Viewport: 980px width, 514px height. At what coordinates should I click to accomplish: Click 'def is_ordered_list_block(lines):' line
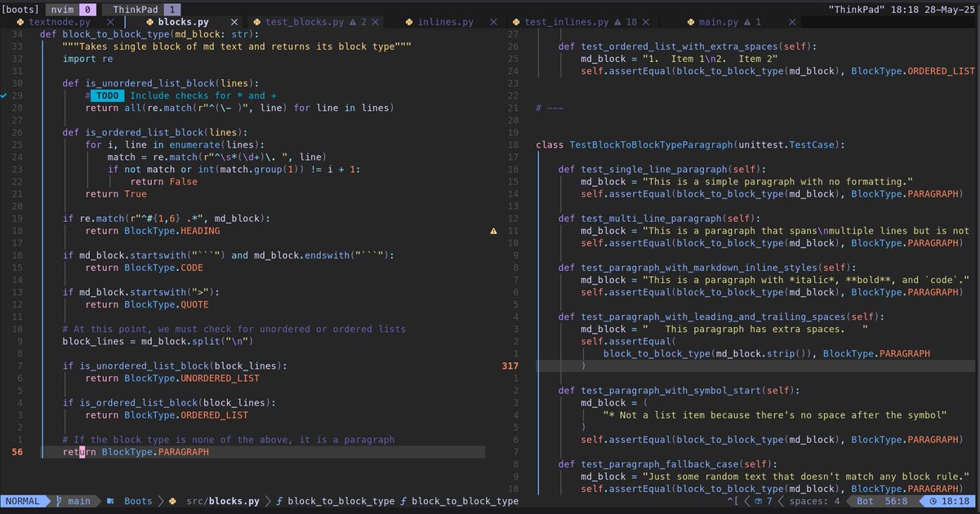tap(154, 132)
